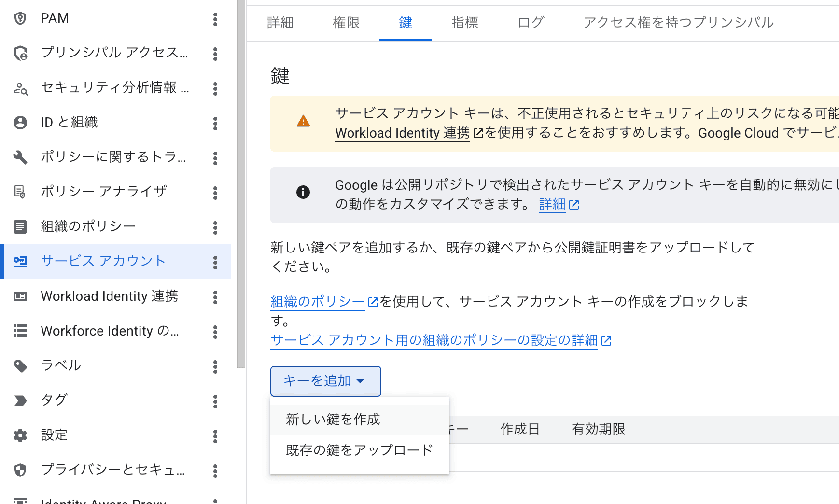Open the three-dot menu for プリンシパル アクセス

pos(215,54)
